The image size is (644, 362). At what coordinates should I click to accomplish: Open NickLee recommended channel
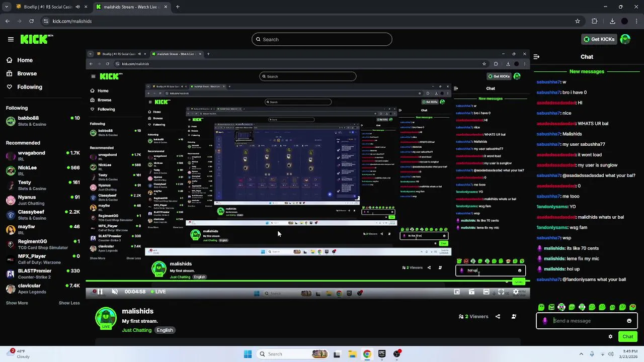point(42,170)
